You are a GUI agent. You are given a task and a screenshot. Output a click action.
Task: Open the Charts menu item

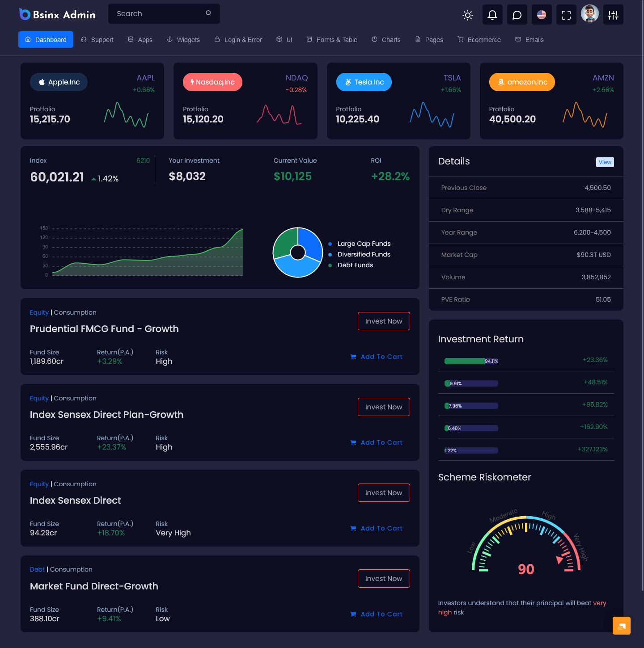(x=386, y=40)
